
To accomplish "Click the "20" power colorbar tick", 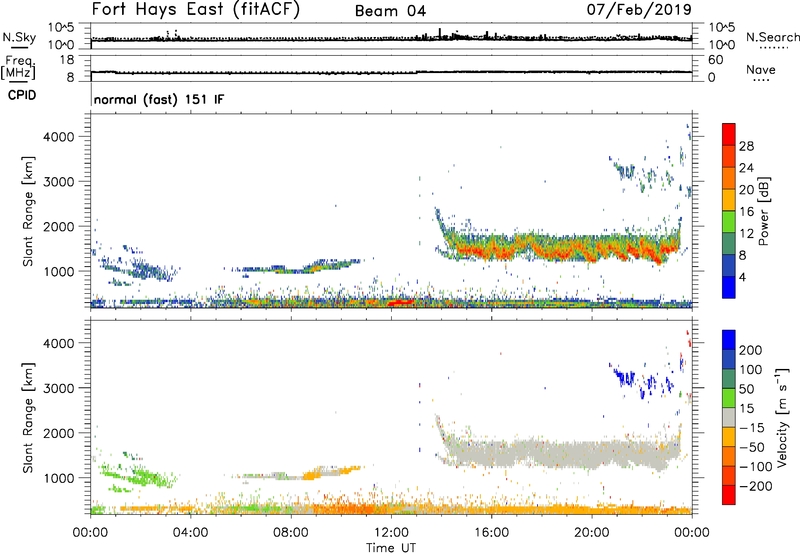I will pos(746,190).
